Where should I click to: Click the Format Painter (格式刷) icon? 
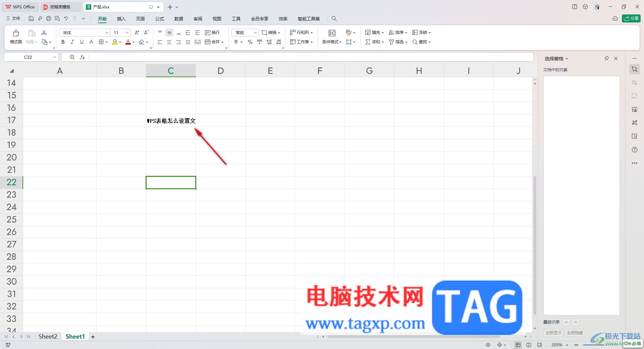(x=16, y=33)
